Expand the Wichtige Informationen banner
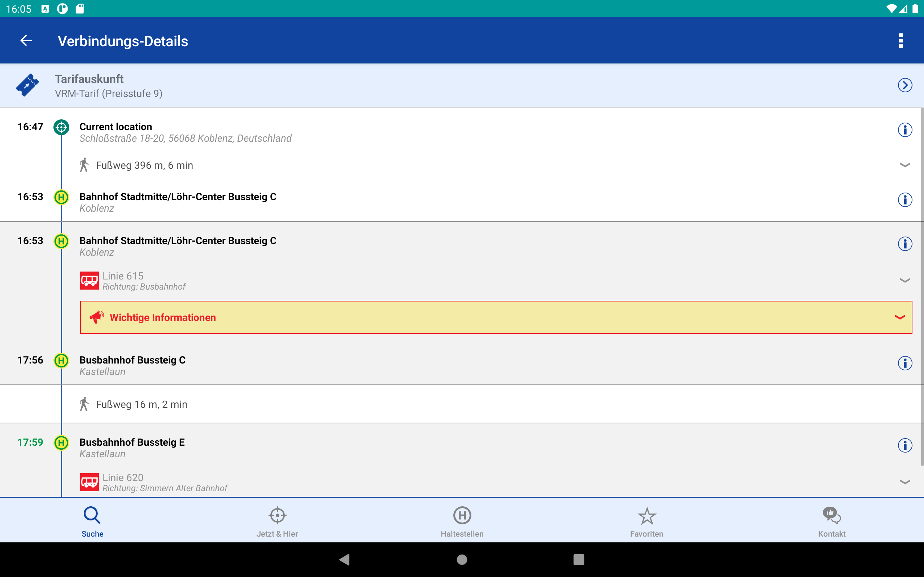 (x=899, y=317)
